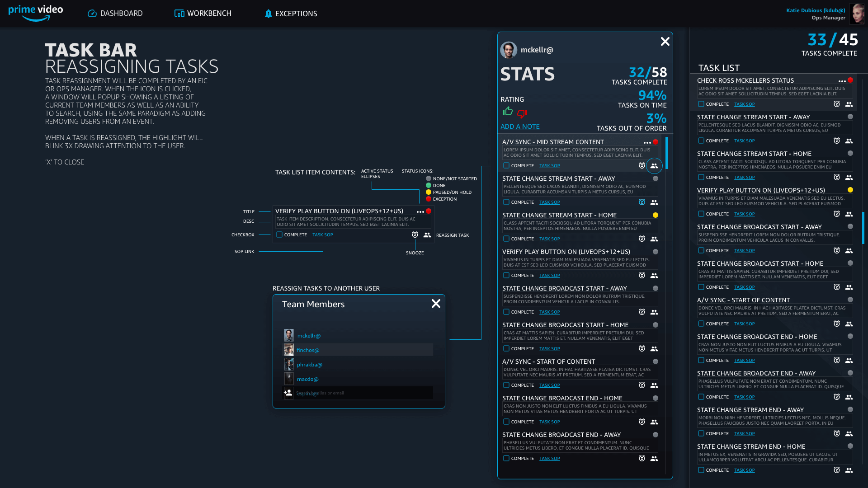The width and height of the screenshot is (868, 488).
Task: Open ellipsis menu on A/V Sync Mid Stream Content
Action: [x=647, y=143]
